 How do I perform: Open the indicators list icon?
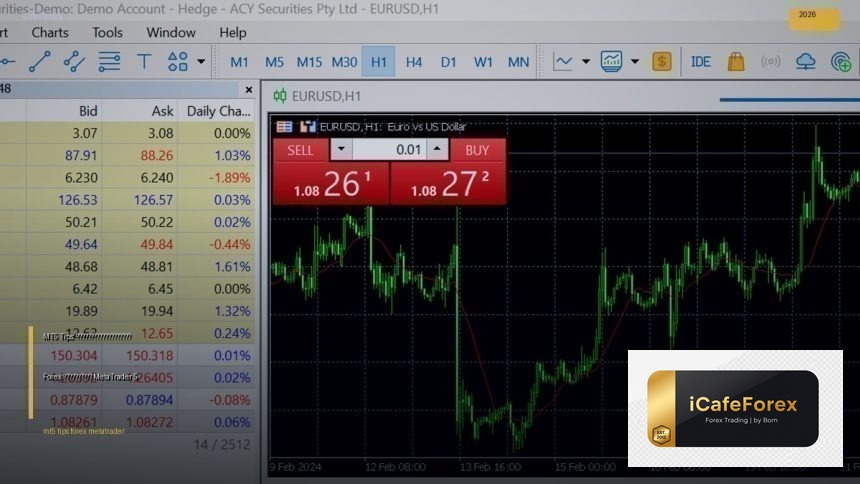click(611, 61)
